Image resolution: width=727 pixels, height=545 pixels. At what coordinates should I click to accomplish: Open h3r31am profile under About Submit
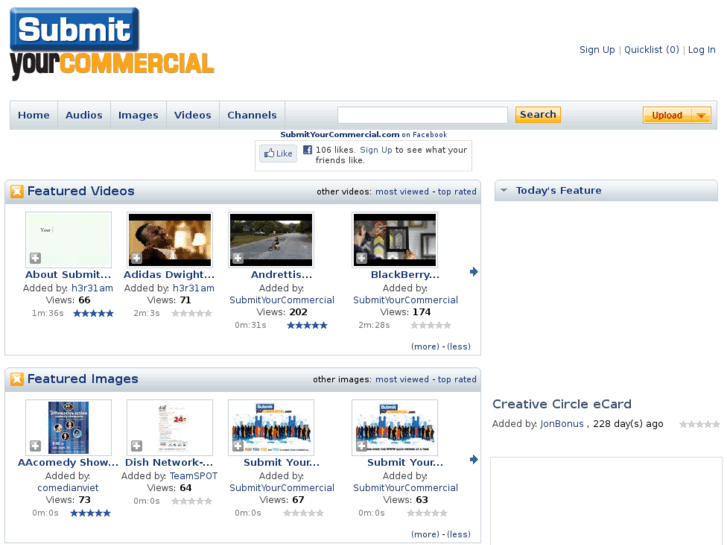pos(92,288)
